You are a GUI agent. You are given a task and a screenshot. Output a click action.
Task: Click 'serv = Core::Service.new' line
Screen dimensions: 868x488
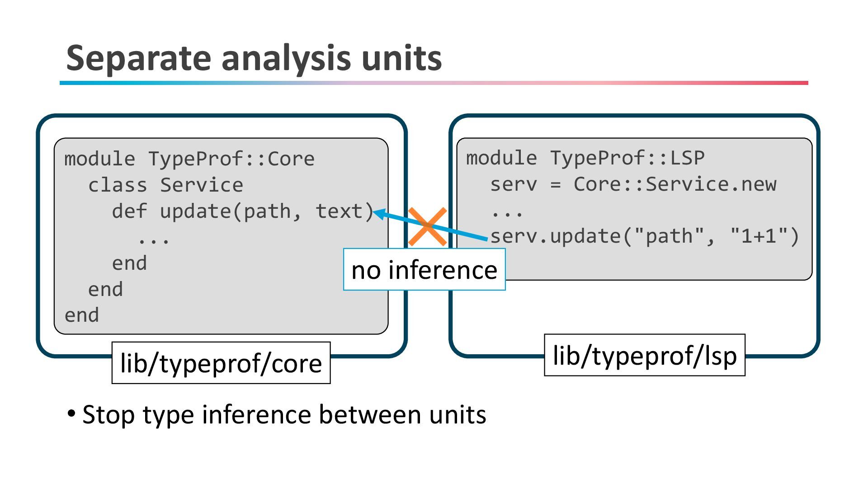pyautogui.click(x=633, y=184)
